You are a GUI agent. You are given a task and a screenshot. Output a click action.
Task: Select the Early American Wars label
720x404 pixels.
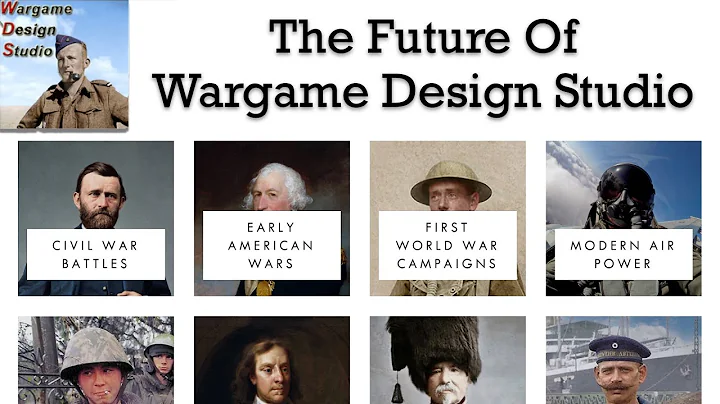click(x=271, y=245)
